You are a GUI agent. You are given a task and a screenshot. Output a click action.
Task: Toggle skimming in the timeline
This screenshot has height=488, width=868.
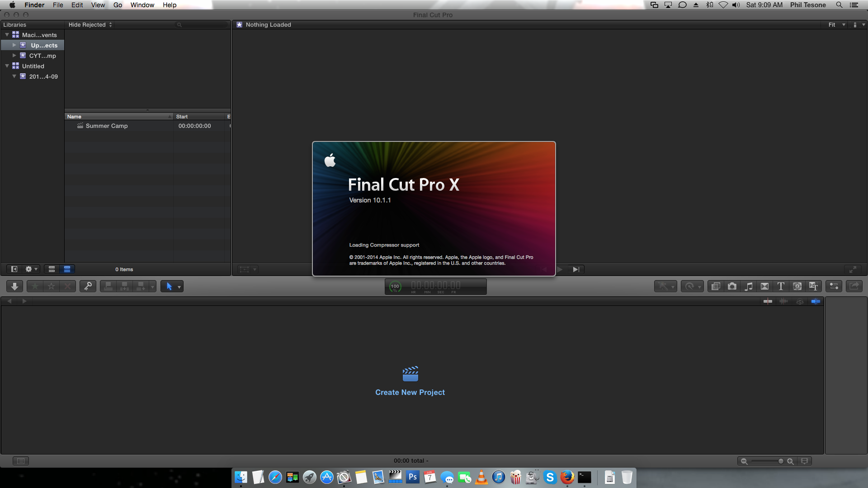click(768, 301)
